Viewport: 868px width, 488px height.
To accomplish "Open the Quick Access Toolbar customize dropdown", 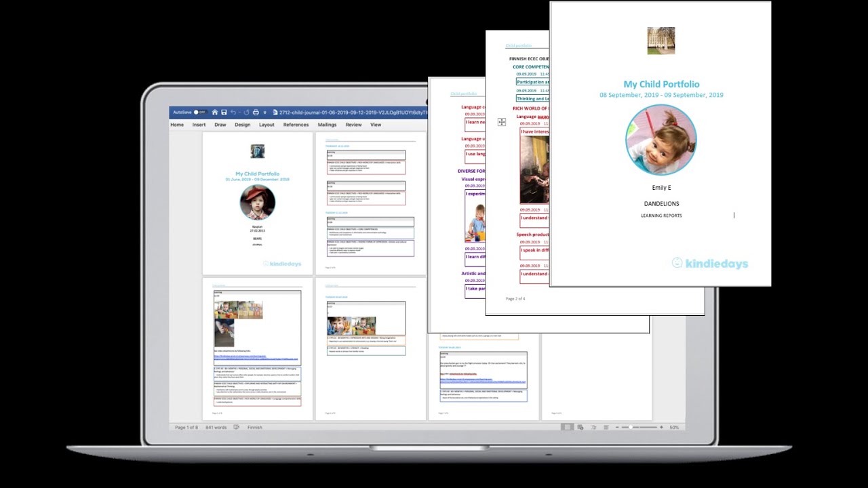I will tap(264, 113).
